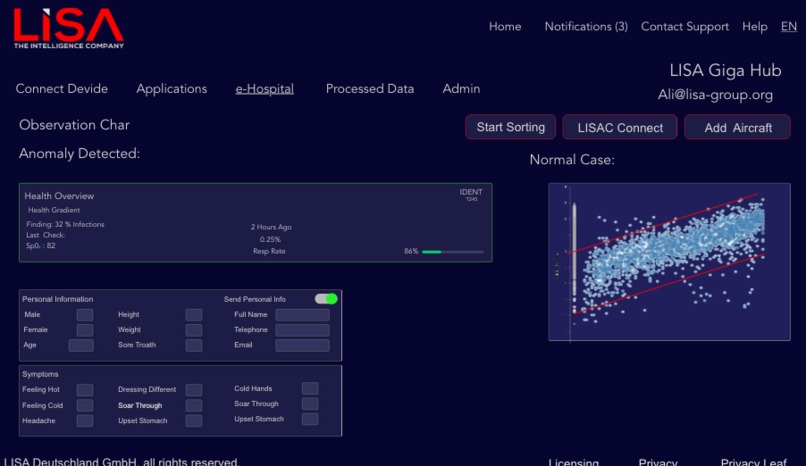Open the Privacy footer link
Image resolution: width=806 pixels, height=466 pixels.
pyautogui.click(x=658, y=462)
